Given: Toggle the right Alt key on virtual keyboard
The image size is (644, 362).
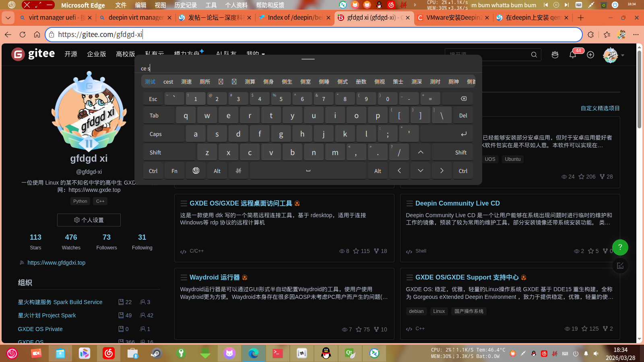Looking at the screenshot, I should [378, 171].
